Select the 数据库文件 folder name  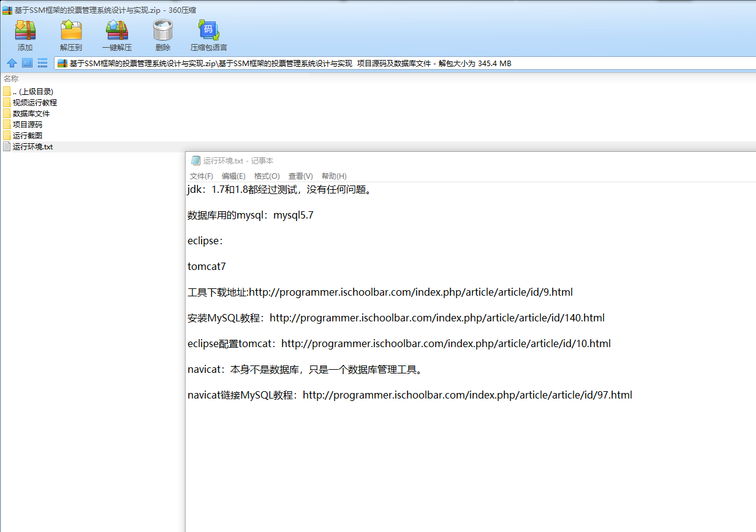(31, 113)
